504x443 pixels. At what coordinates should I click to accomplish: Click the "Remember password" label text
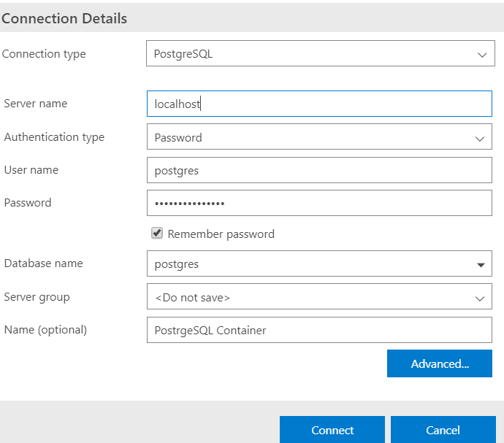(221, 234)
